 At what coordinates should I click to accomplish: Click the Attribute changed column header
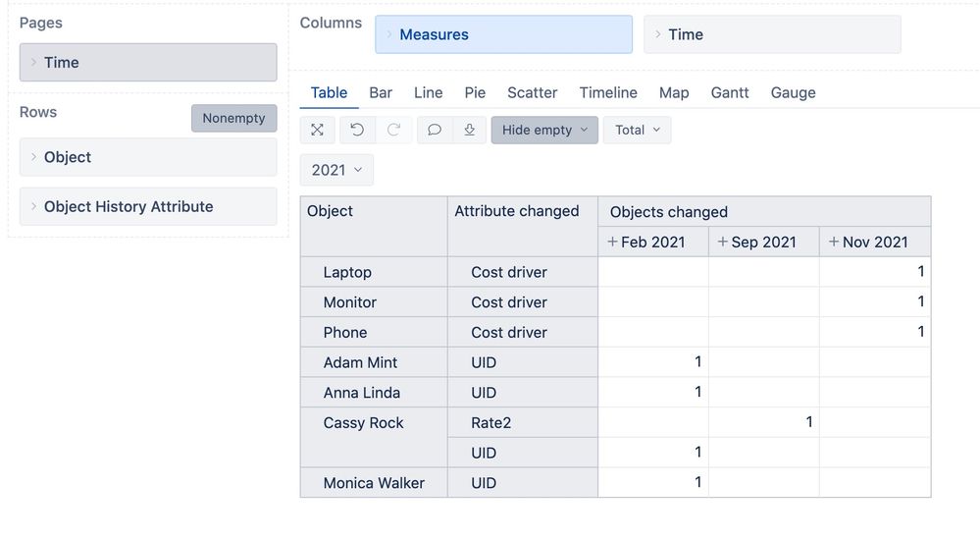(x=517, y=211)
